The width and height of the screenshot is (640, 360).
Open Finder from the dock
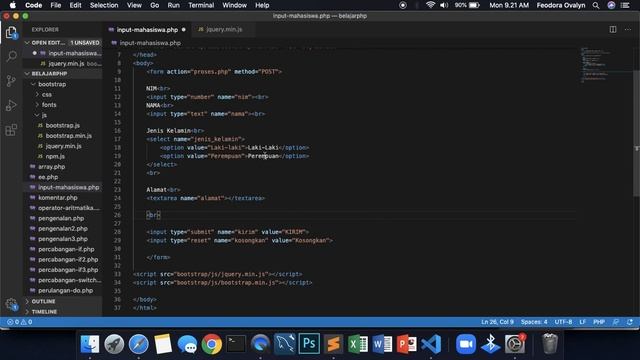89,344
